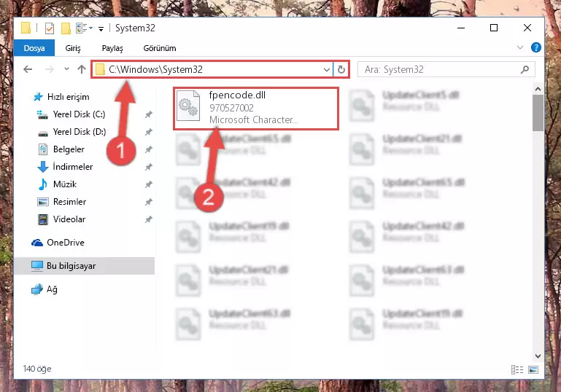This screenshot has height=392, width=561.
Task: Click the fpencode.dll file name
Action: [x=237, y=95]
